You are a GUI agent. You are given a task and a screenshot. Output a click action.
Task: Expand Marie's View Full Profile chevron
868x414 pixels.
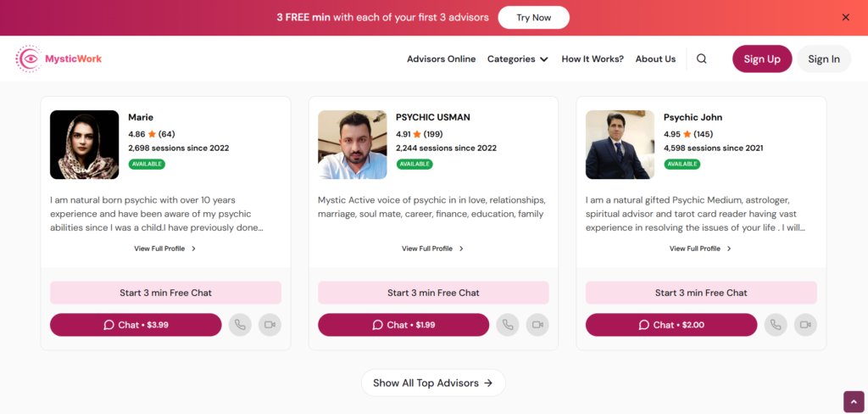(193, 249)
